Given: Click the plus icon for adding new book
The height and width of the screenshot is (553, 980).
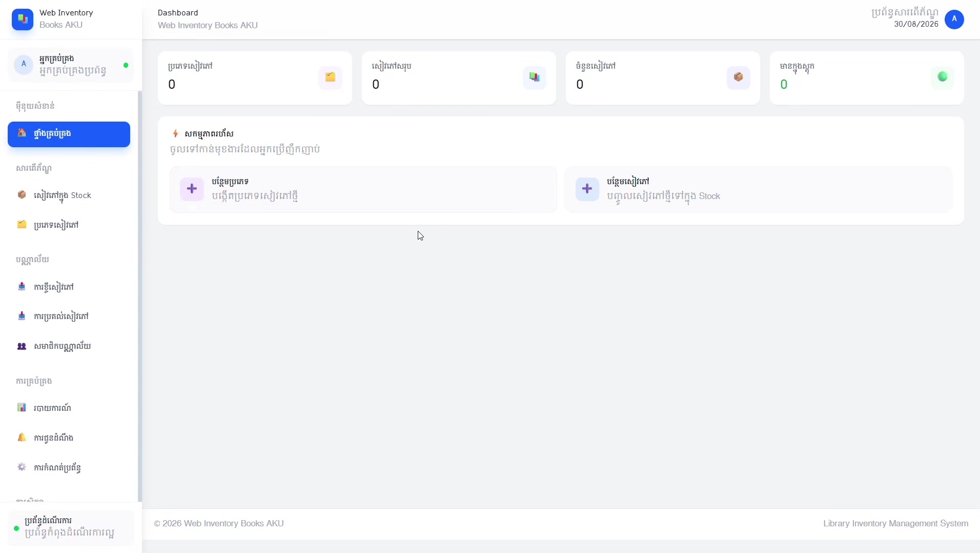Looking at the screenshot, I should [x=587, y=189].
